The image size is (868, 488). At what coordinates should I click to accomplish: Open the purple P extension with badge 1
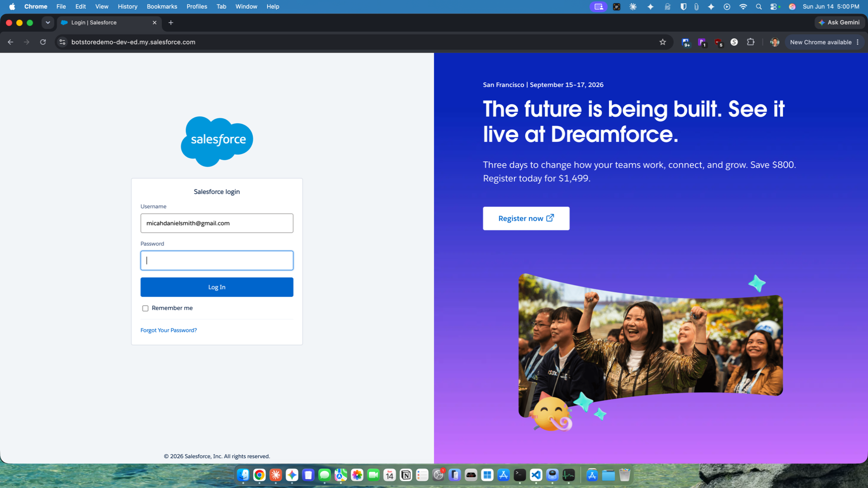click(702, 42)
